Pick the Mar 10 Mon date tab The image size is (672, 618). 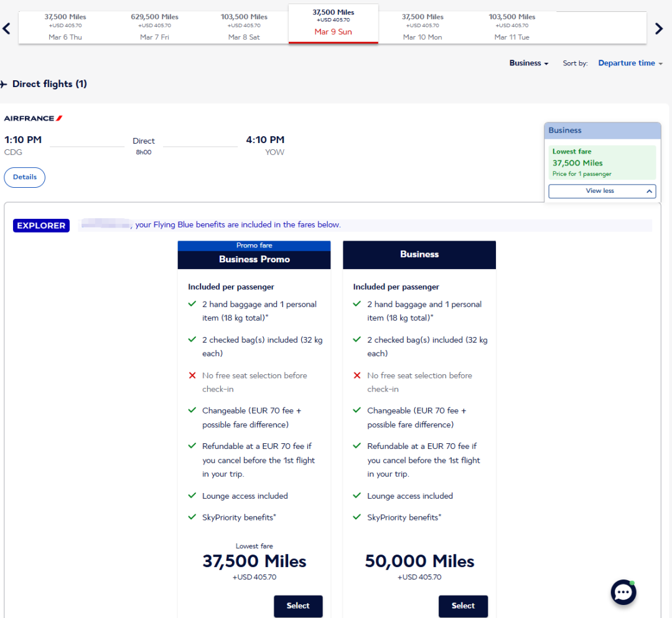coord(422,26)
